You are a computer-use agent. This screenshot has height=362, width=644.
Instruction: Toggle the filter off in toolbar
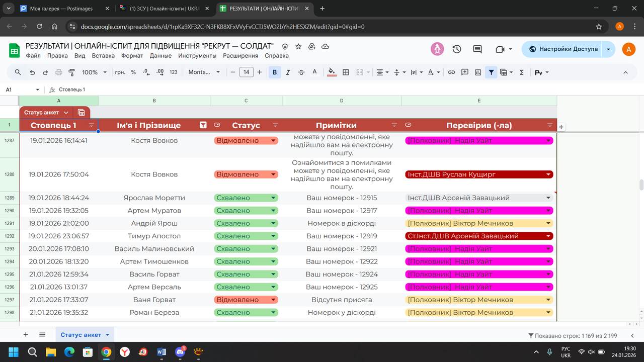[x=491, y=72]
